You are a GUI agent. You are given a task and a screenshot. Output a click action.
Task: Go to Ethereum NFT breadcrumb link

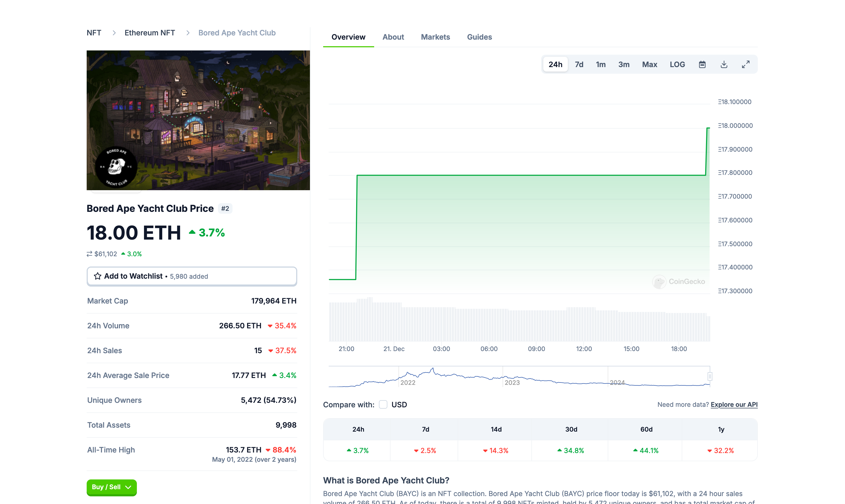click(150, 33)
